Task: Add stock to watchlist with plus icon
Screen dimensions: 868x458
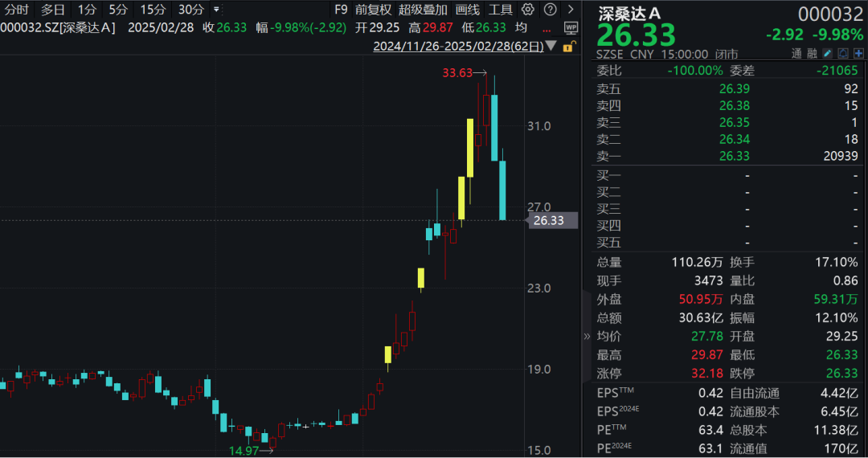Action: pos(858,53)
